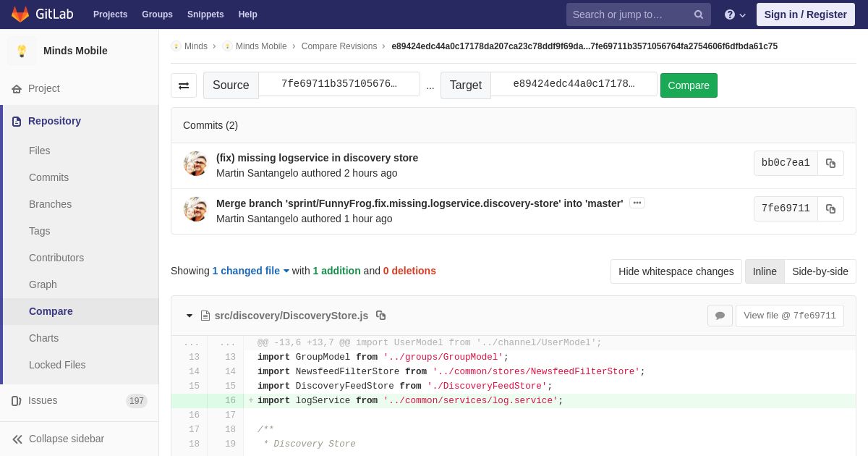Open Snippets in top navbar

tap(205, 14)
